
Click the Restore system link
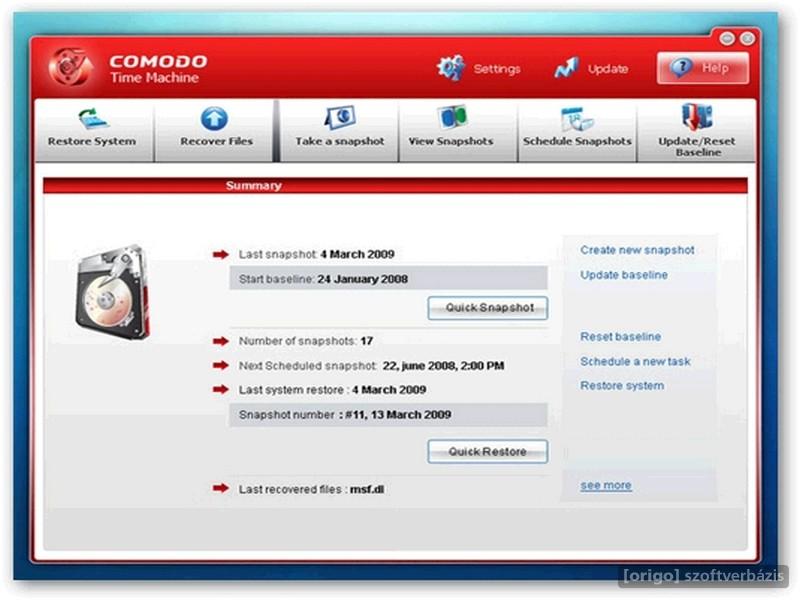tap(622, 386)
